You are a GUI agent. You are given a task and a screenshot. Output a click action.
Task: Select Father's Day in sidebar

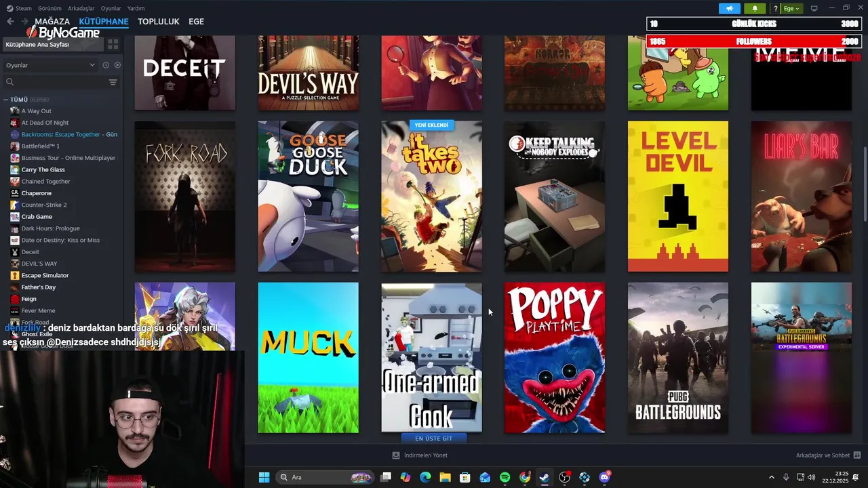click(x=38, y=287)
